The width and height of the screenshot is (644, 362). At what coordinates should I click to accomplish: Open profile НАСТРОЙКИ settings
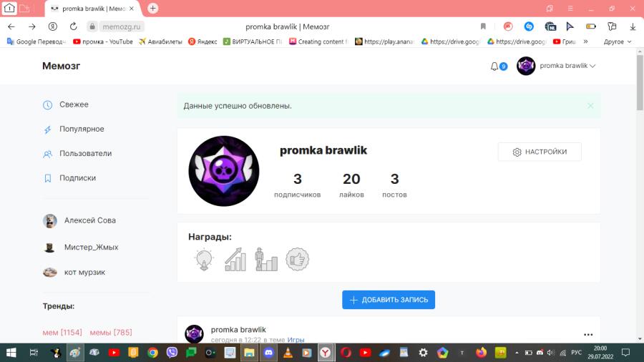coord(540,152)
